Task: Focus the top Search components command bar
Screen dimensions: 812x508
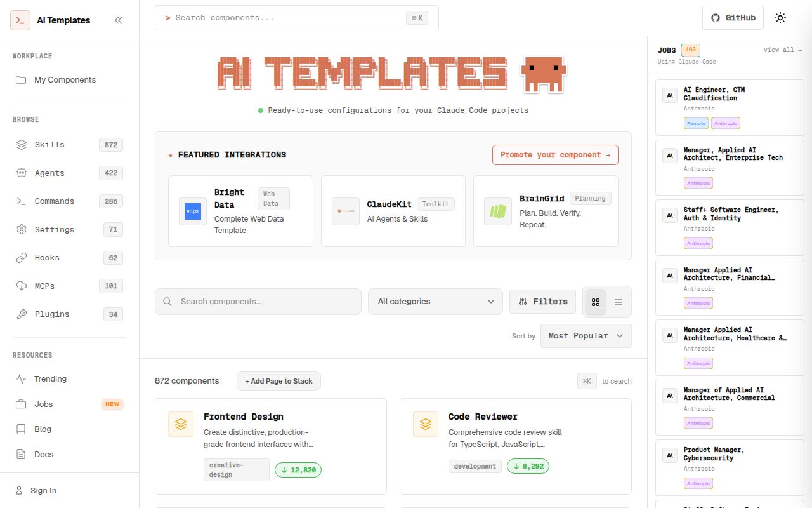Action: pyautogui.click(x=297, y=18)
